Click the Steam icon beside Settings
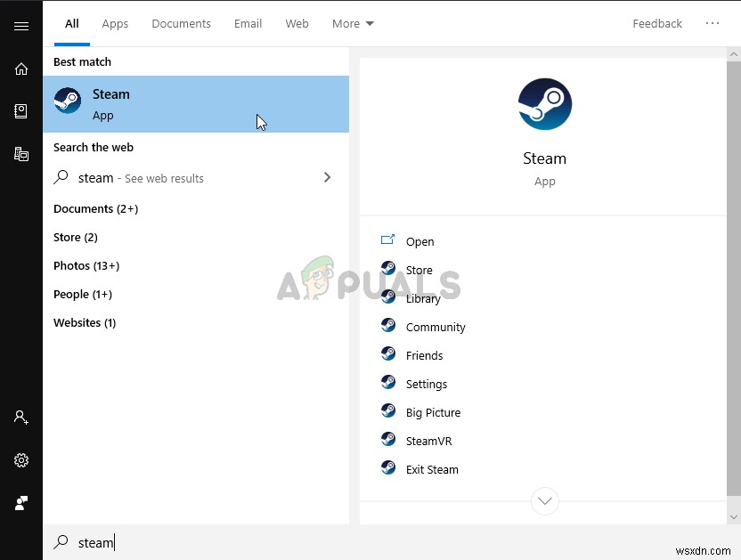Viewport: 741px width, 560px height. tap(388, 382)
